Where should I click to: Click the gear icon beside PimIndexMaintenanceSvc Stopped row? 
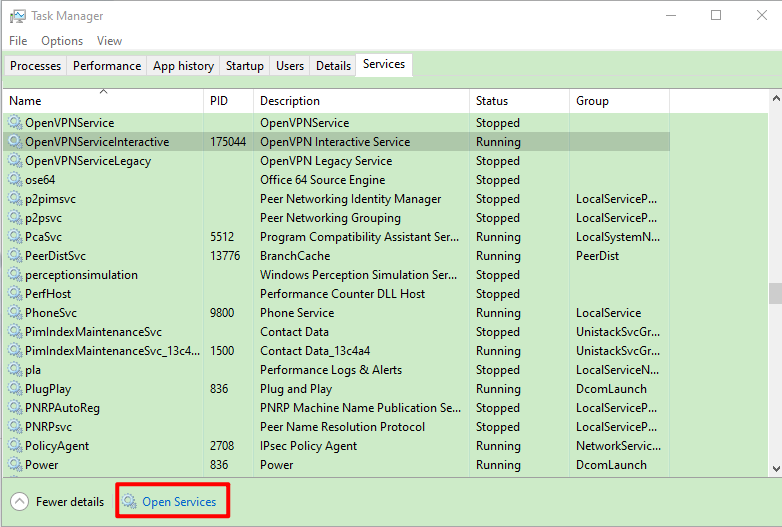click(x=15, y=331)
